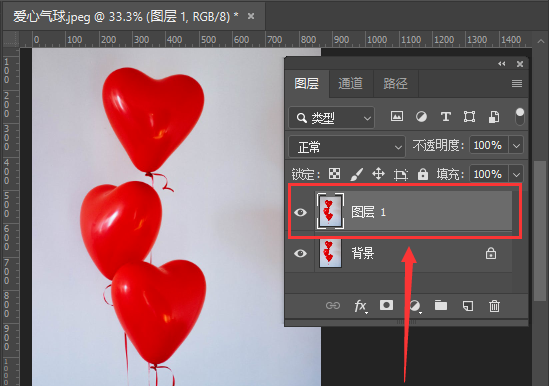This screenshot has height=386, width=549.
Task: Create a new layer
Action: pyautogui.click(x=468, y=306)
